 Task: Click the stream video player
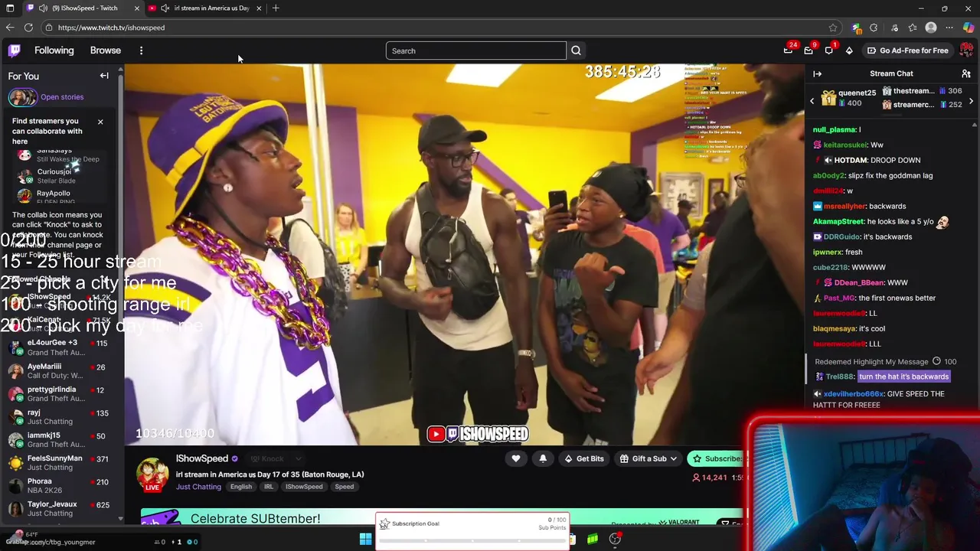(x=464, y=254)
